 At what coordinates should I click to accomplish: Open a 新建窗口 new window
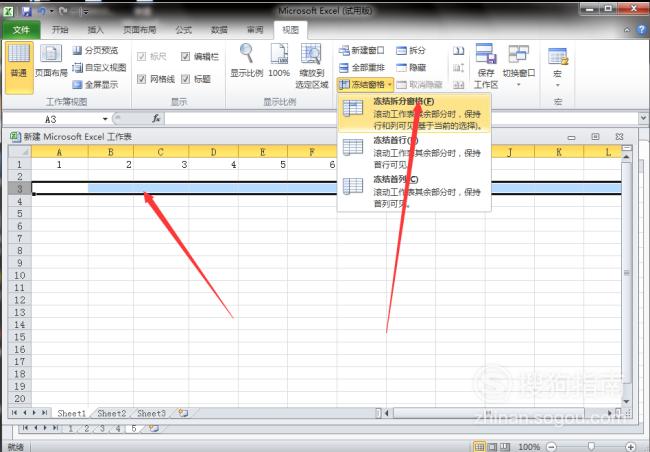pyautogui.click(x=361, y=50)
